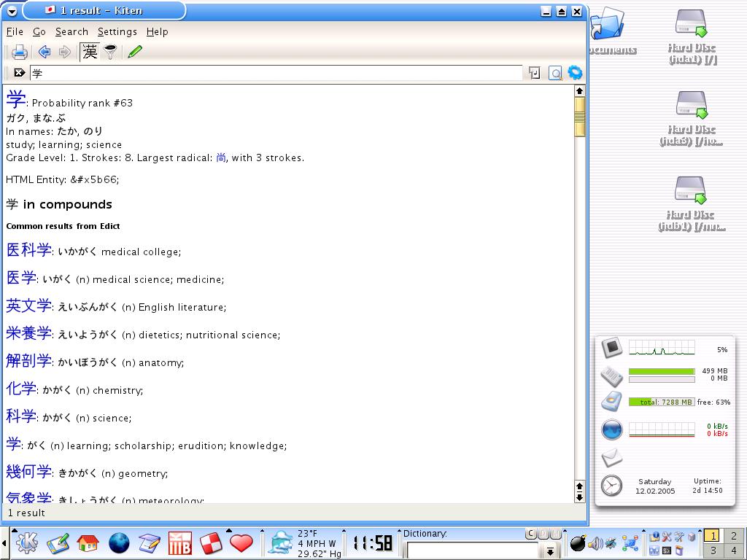Open the window menu in title bar
747x560 pixels.
pos(12,11)
